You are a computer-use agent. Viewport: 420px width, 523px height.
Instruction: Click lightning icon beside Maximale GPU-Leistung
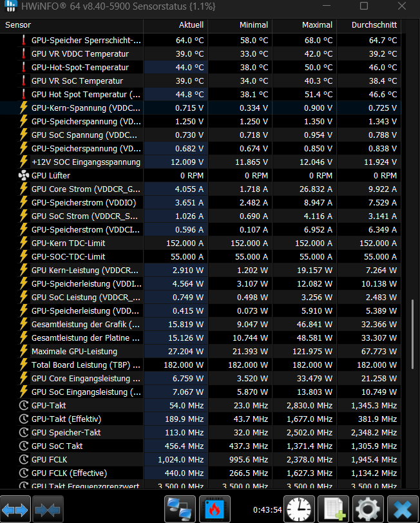[x=24, y=351]
